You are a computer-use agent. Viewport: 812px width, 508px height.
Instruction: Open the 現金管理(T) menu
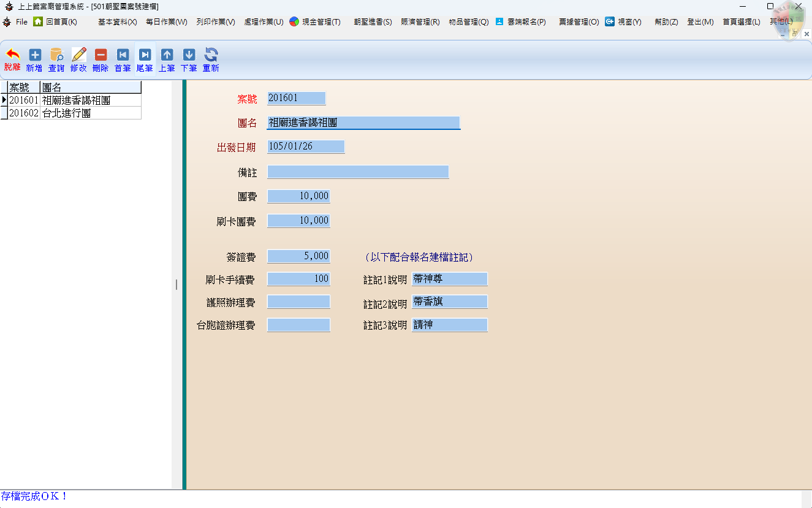315,22
